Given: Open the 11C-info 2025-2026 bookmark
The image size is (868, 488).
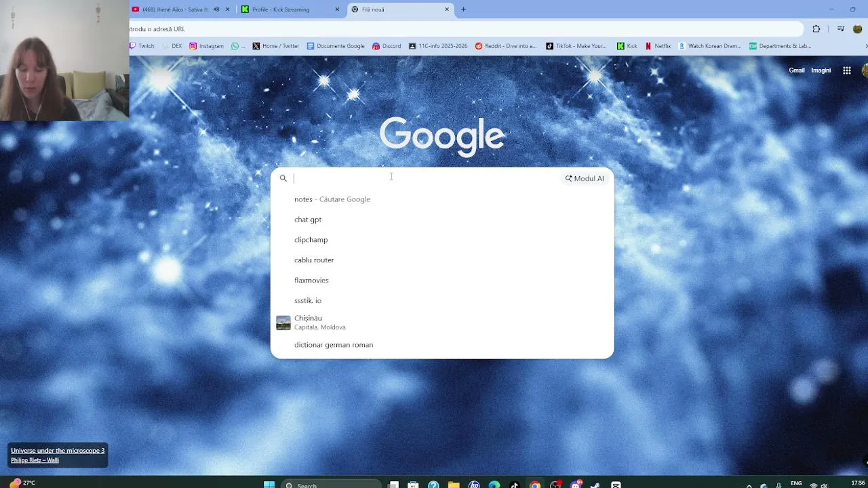Looking at the screenshot, I should pos(437,46).
